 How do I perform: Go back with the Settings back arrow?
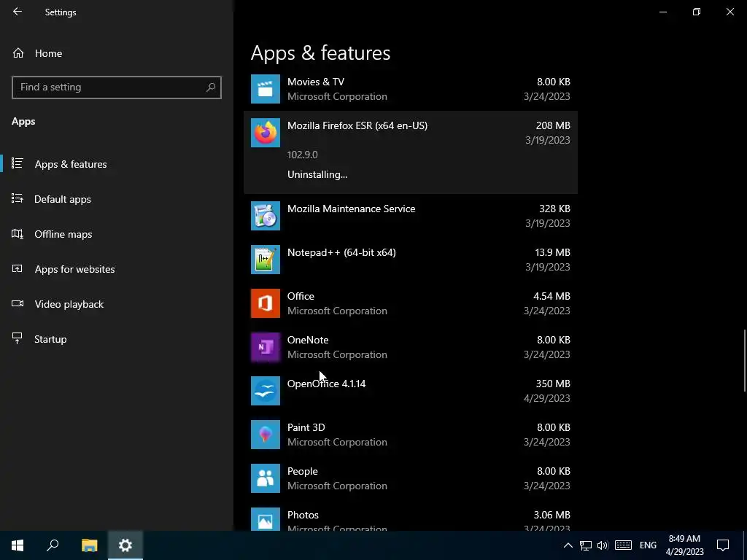(18, 12)
